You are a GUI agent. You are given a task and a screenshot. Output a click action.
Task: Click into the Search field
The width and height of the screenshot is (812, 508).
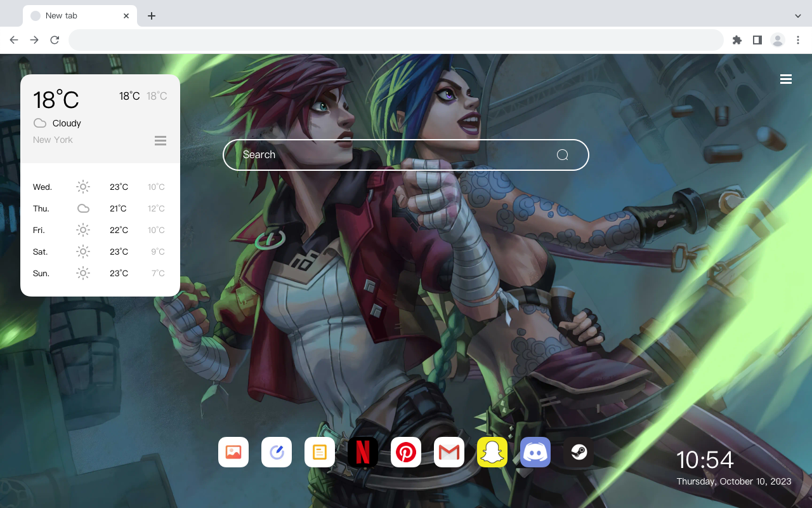[x=406, y=155]
